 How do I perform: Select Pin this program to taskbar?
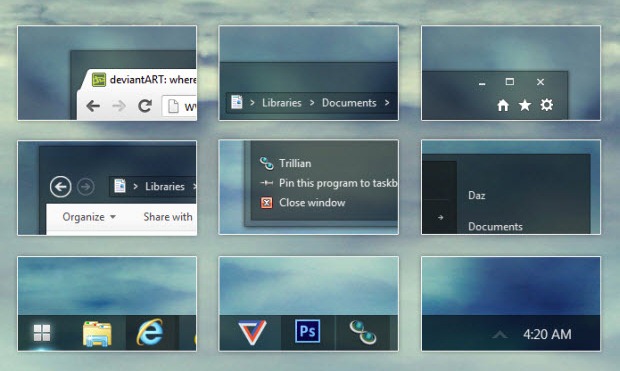click(338, 183)
